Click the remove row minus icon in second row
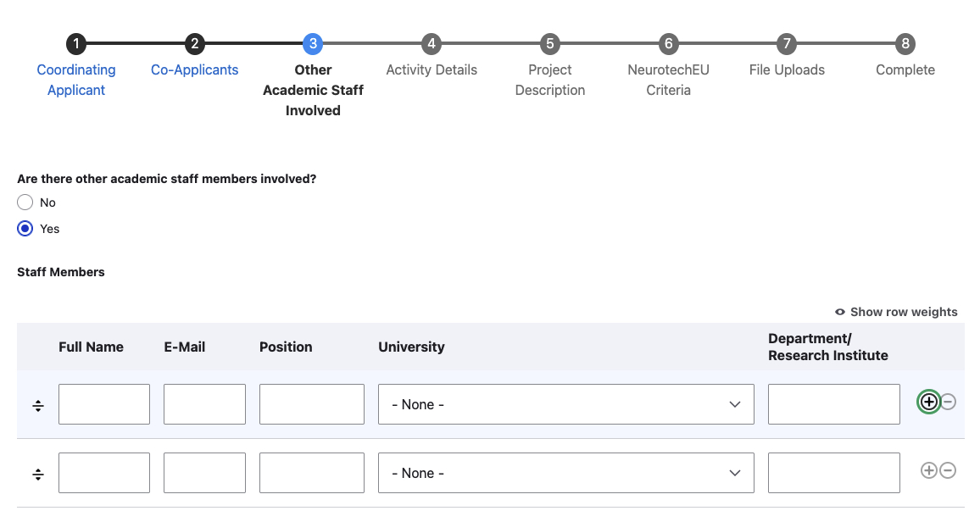The height and width of the screenshot is (522, 980). click(949, 470)
